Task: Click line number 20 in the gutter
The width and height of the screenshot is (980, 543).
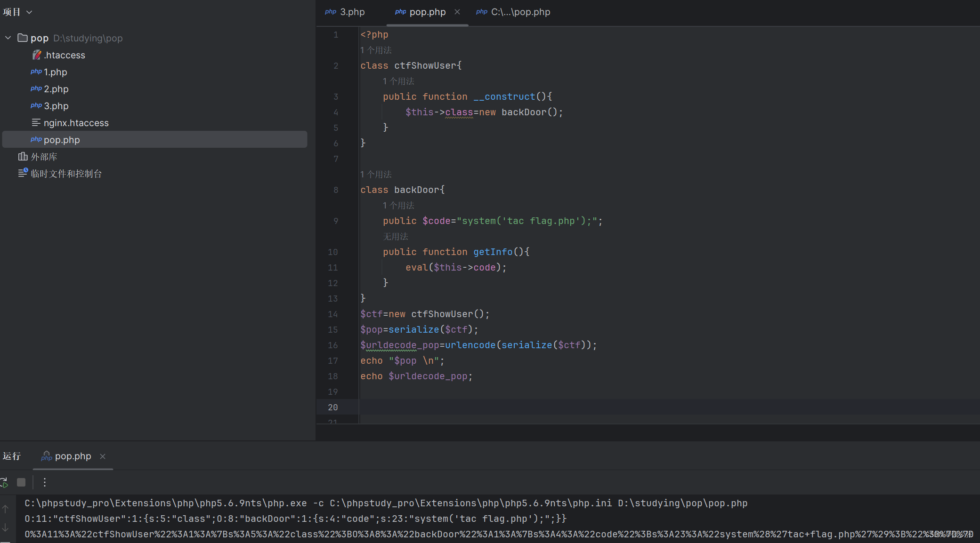Action: click(333, 407)
